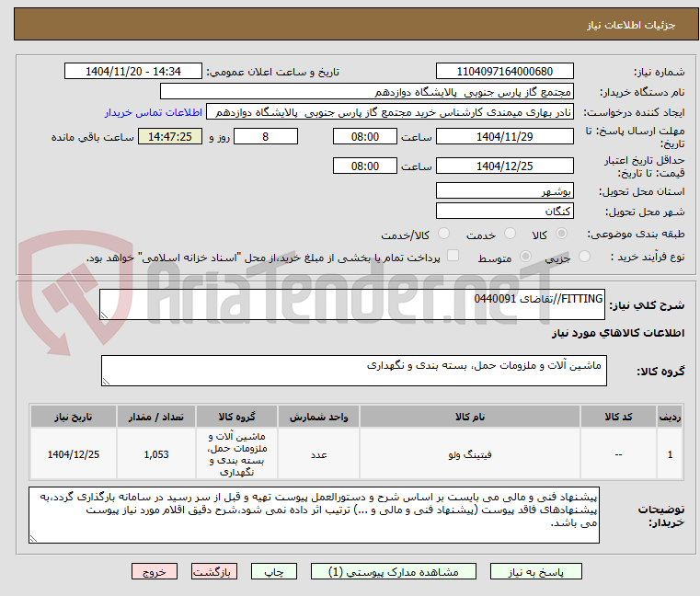The width and height of the screenshot is (700, 596).
Task: Select the کالا radio button
Action: (562, 234)
